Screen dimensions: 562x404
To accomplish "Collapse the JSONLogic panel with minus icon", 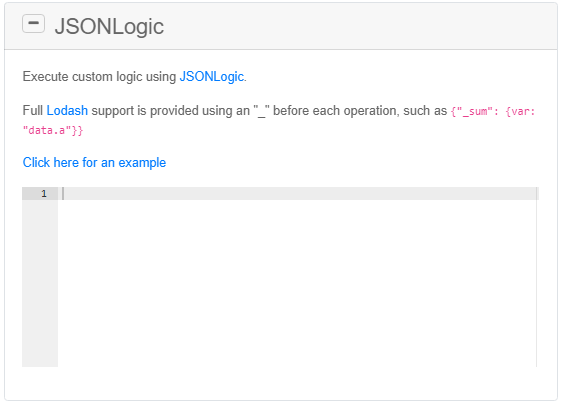I will [x=33, y=24].
